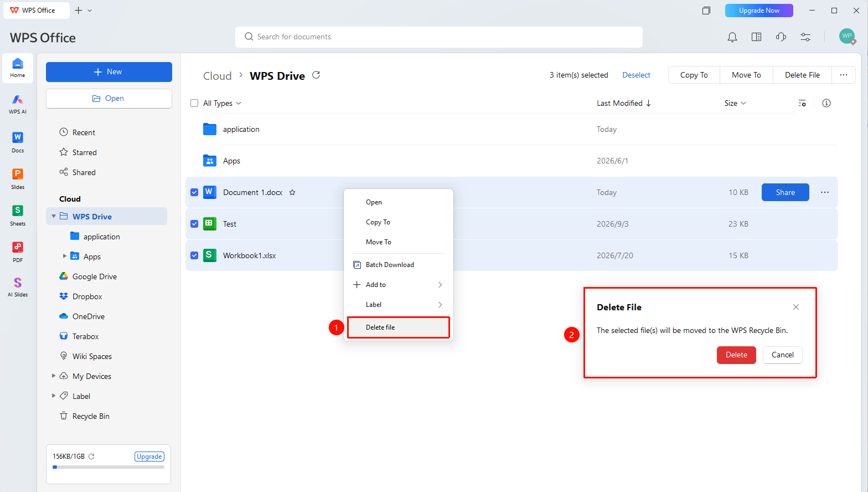This screenshot has height=492, width=868.
Task: Open the file list view settings icon
Action: click(x=802, y=103)
